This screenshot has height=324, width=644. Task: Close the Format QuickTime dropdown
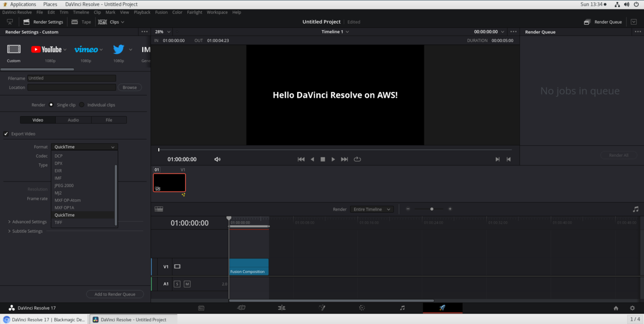pos(84,147)
